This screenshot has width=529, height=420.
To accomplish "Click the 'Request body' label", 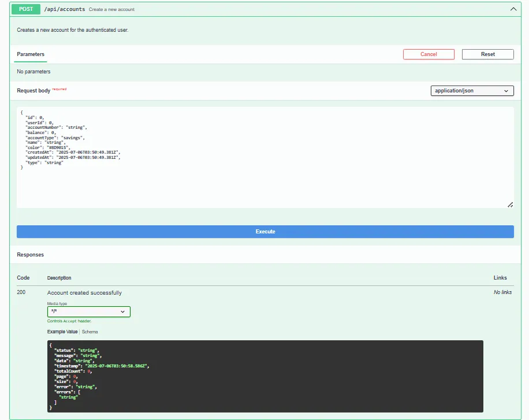I will (x=33, y=91).
